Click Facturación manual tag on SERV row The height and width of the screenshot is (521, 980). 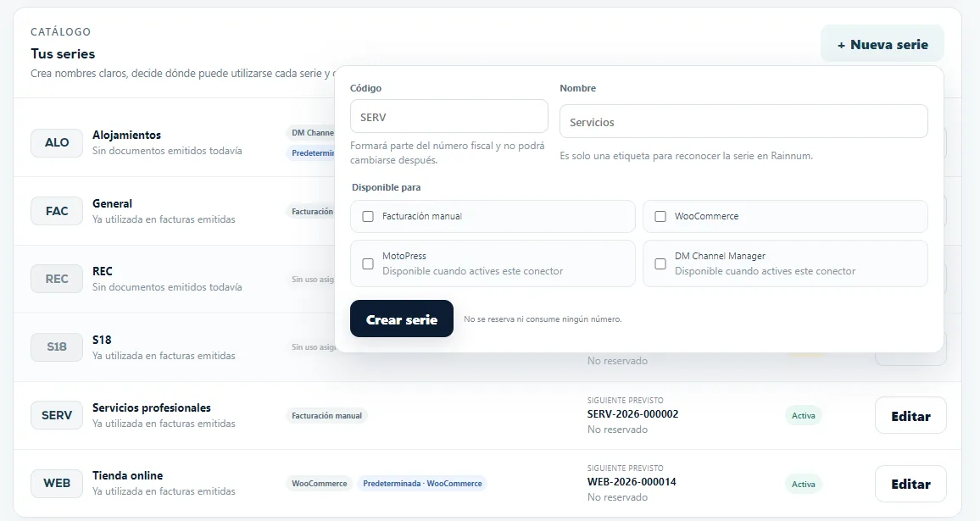327,415
